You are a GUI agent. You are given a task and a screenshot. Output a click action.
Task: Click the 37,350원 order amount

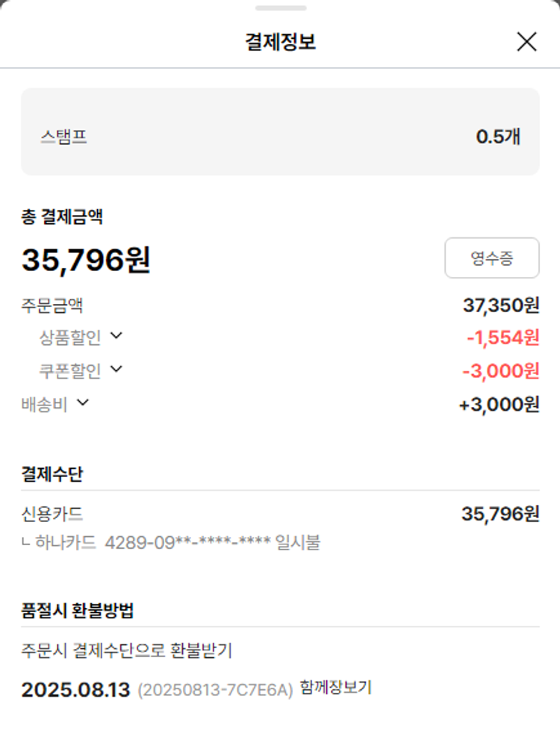coord(500,305)
